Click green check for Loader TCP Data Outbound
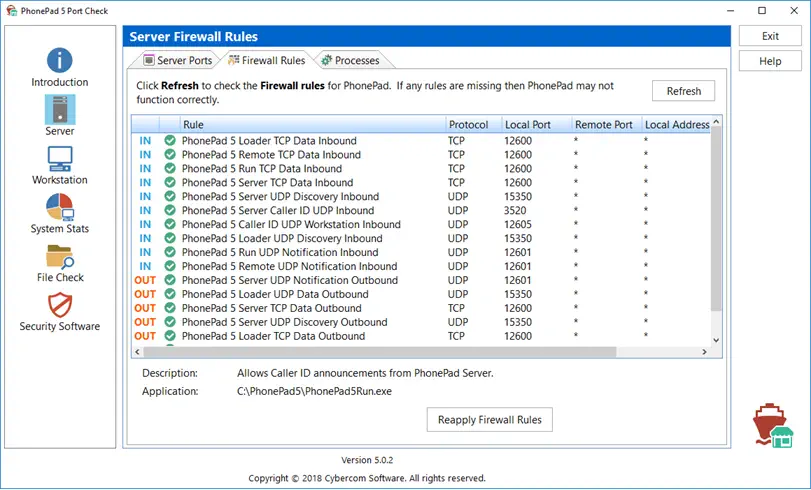The image size is (811, 490). click(170, 336)
